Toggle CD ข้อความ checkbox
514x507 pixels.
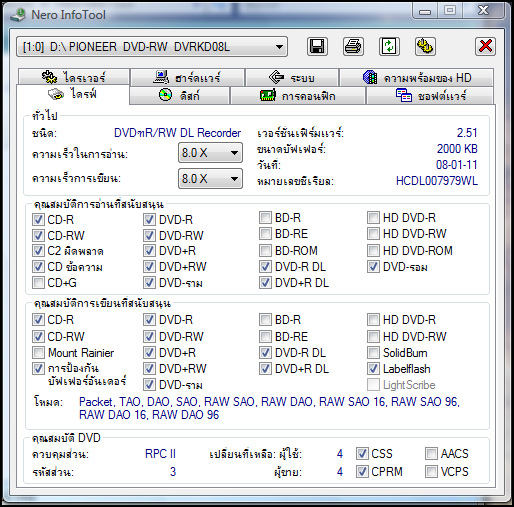(38, 267)
